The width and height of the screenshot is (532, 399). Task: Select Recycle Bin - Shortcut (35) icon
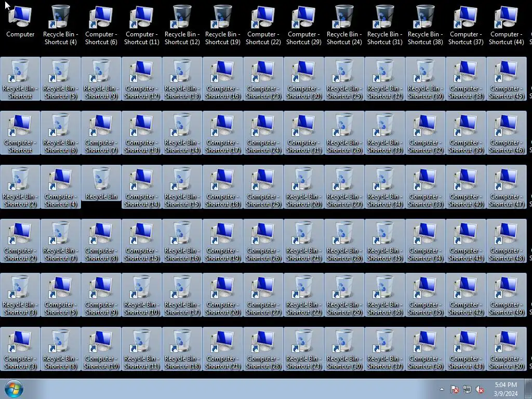coord(385,241)
